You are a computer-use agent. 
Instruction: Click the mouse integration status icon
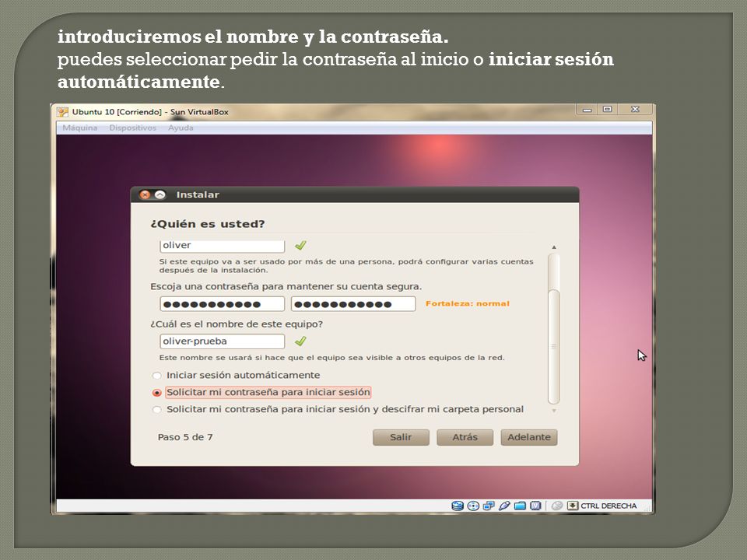557,506
